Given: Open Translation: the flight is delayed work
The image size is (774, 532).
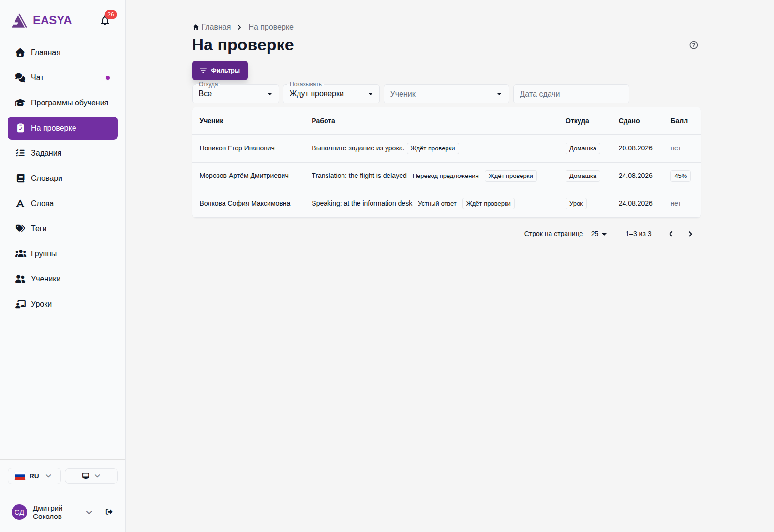Looking at the screenshot, I should [x=359, y=176].
